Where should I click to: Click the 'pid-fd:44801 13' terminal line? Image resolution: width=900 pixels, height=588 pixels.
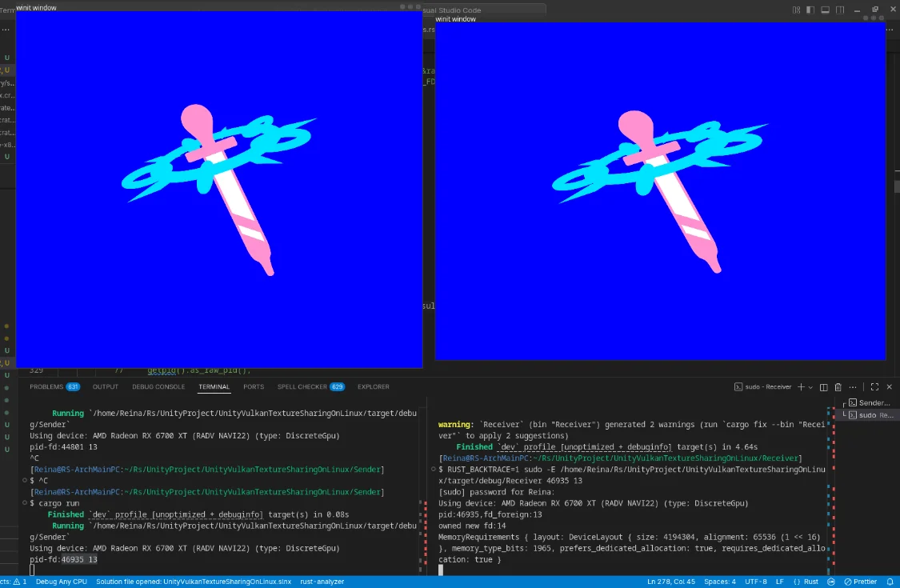[64, 446]
